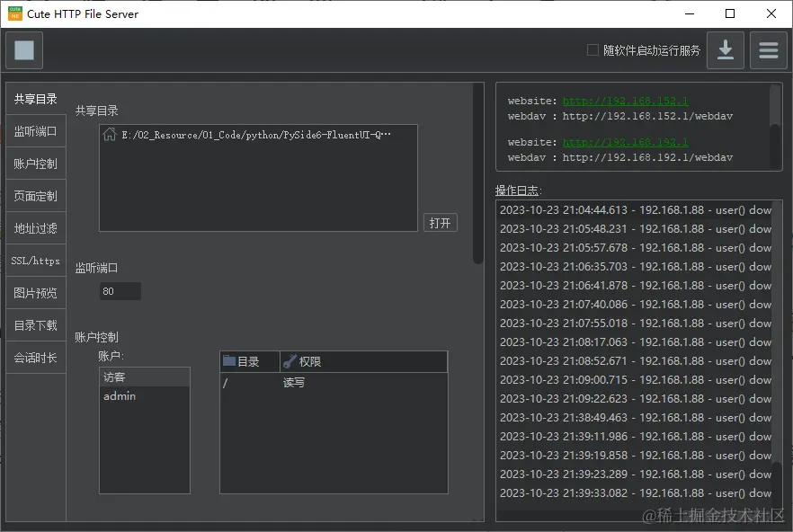Select log entry at 21:38:49.463
Image resolution: width=793 pixels, height=532 pixels.
[635, 417]
